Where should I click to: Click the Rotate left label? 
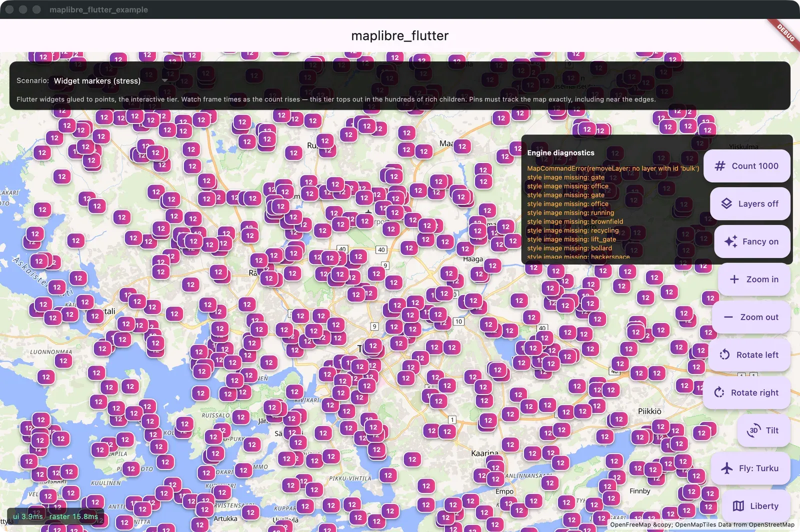757,355
